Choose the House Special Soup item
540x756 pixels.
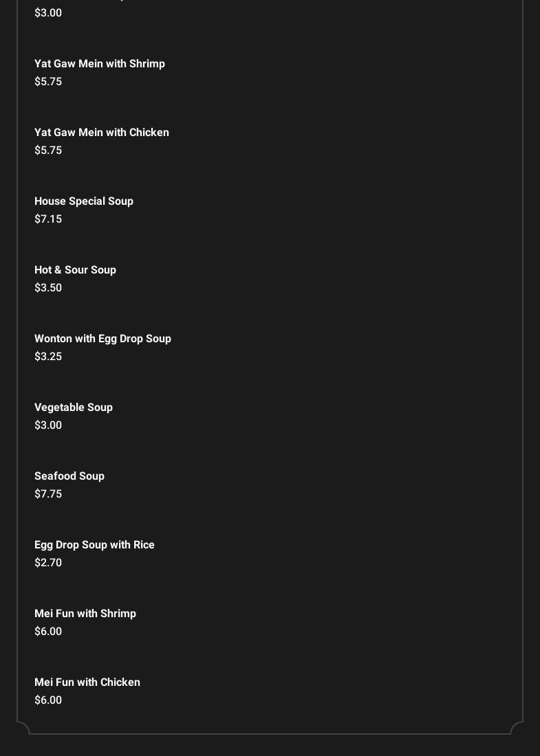point(84,201)
